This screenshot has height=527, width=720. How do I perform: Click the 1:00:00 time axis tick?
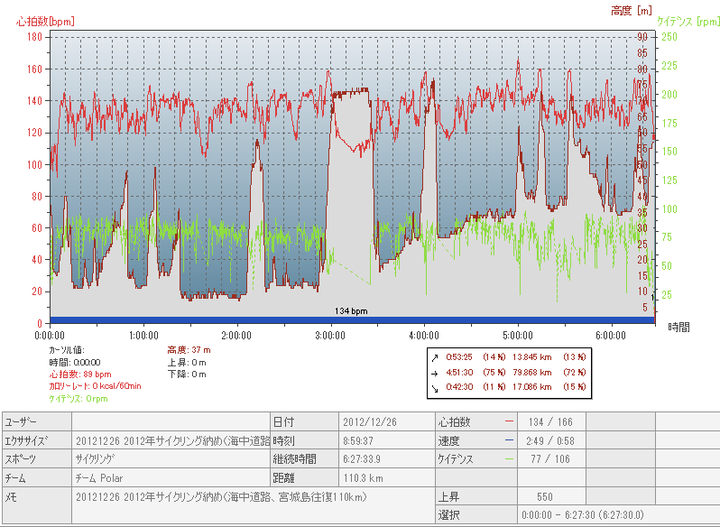click(x=144, y=336)
